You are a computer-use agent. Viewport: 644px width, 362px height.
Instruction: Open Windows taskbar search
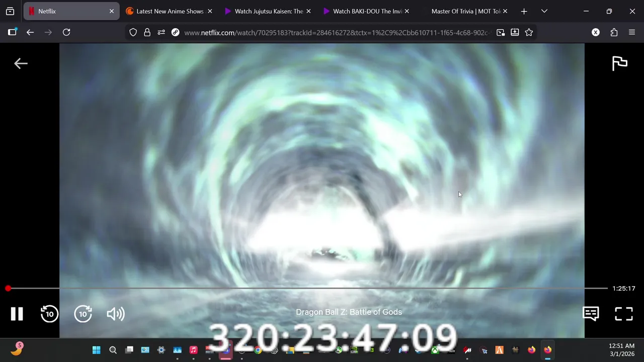coord(113,350)
